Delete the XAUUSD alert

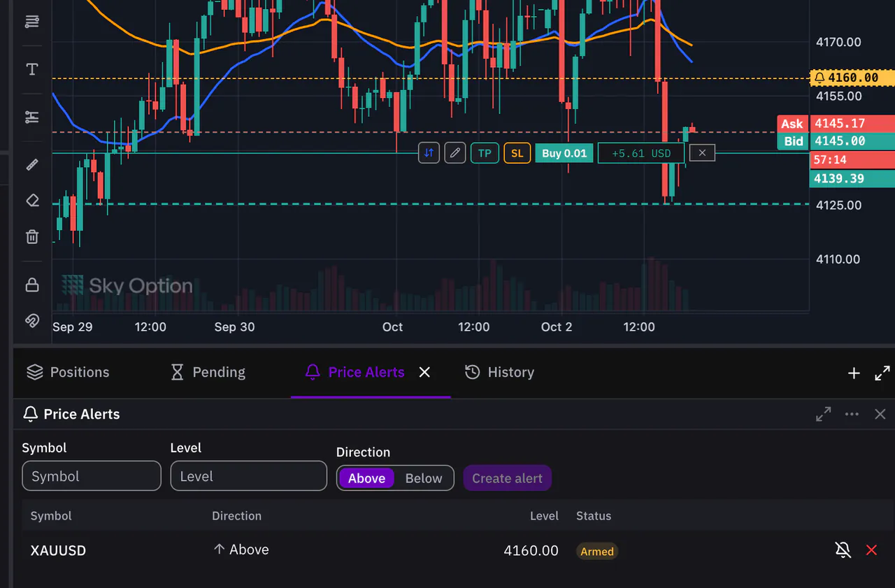tap(871, 550)
